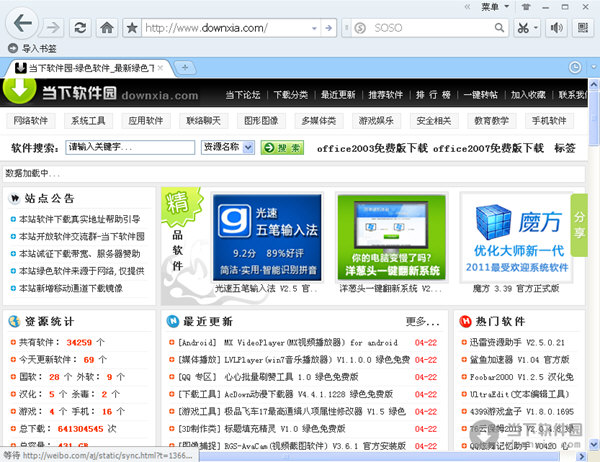
Task: Click the green 分享 side tab
Action: 579,225
